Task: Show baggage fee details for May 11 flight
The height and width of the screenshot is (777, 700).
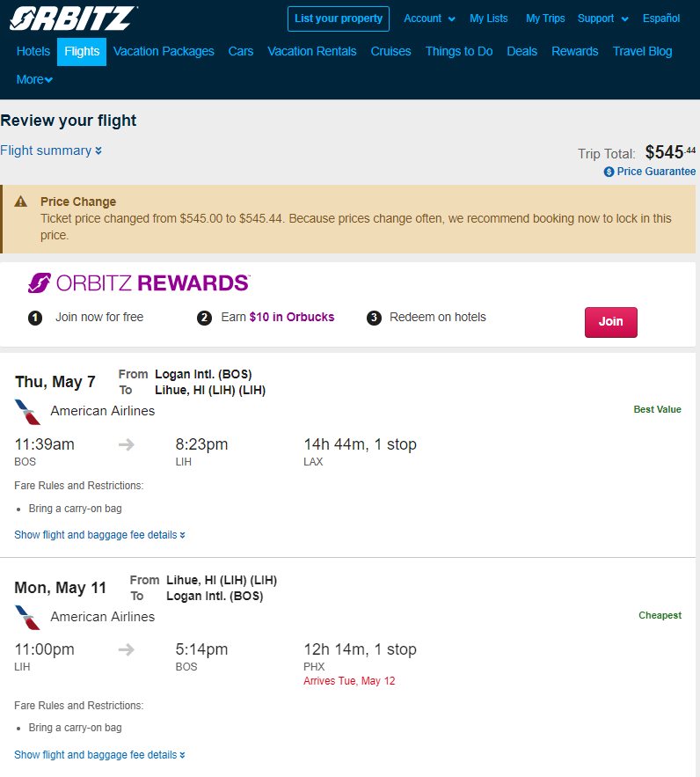Action: click(x=99, y=755)
